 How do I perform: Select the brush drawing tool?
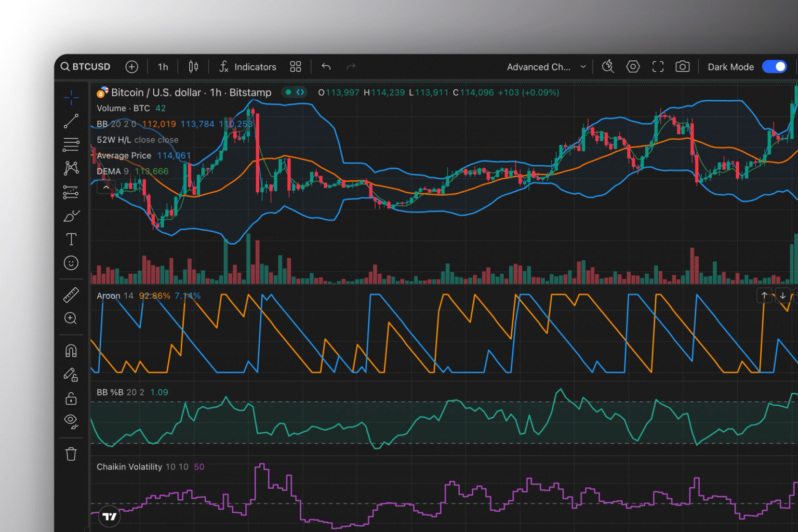click(x=71, y=216)
